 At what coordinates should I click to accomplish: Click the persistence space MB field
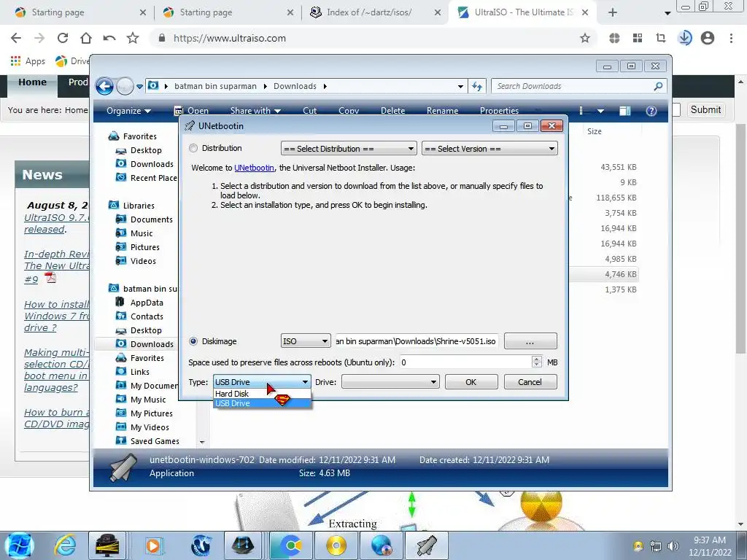465,362
